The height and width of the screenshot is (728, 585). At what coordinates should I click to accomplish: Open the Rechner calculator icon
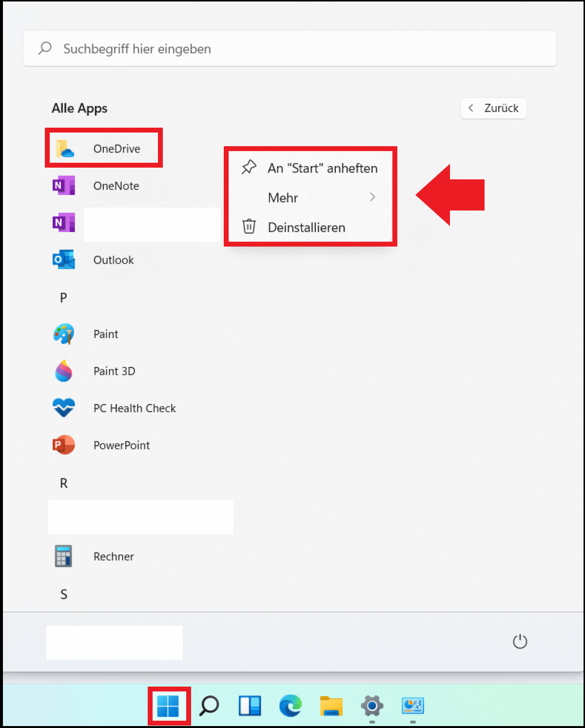[63, 556]
